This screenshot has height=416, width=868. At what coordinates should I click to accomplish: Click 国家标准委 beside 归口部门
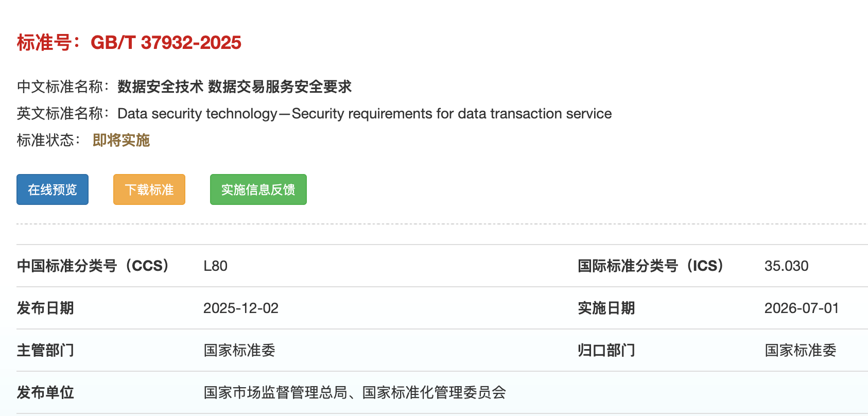800,351
